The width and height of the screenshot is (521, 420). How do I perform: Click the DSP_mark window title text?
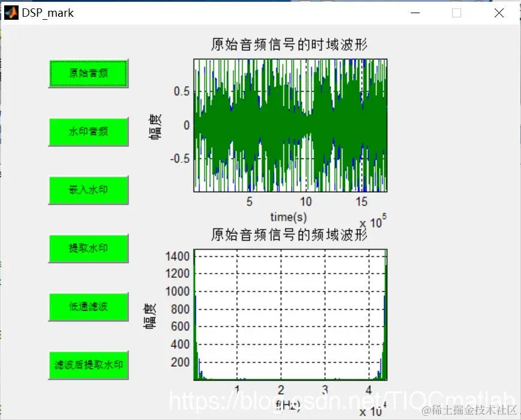48,13
